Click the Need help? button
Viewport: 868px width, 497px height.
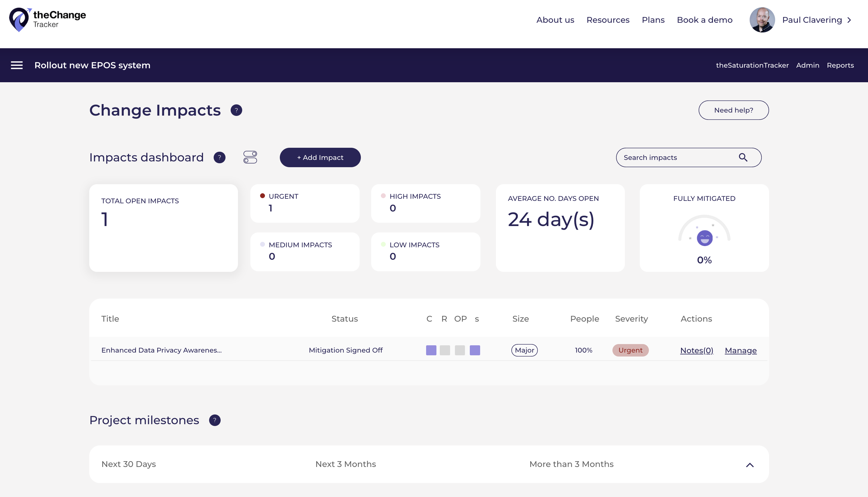pos(734,110)
